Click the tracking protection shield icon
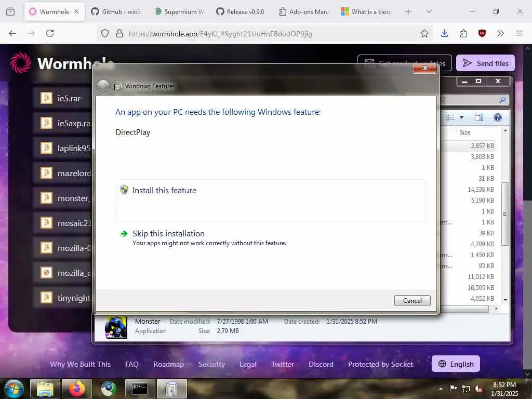The height and width of the screenshot is (399, 532). pos(105,34)
